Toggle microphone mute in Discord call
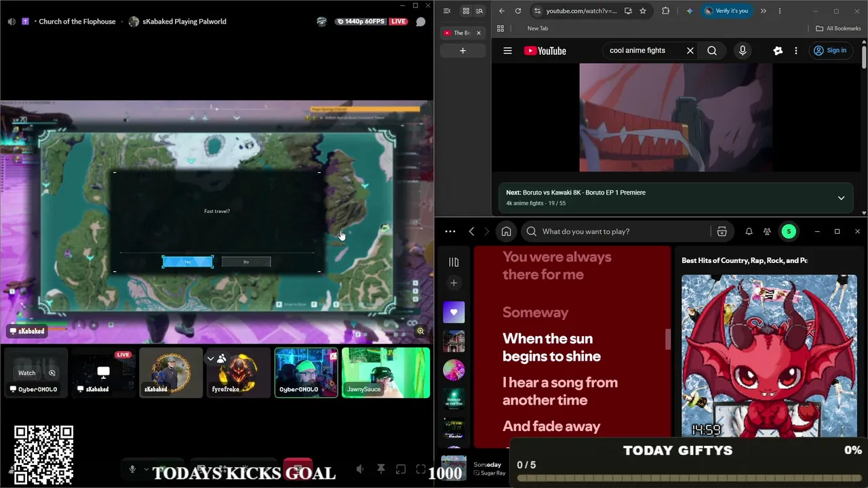Screen dimensions: 868x488 coord(132,469)
